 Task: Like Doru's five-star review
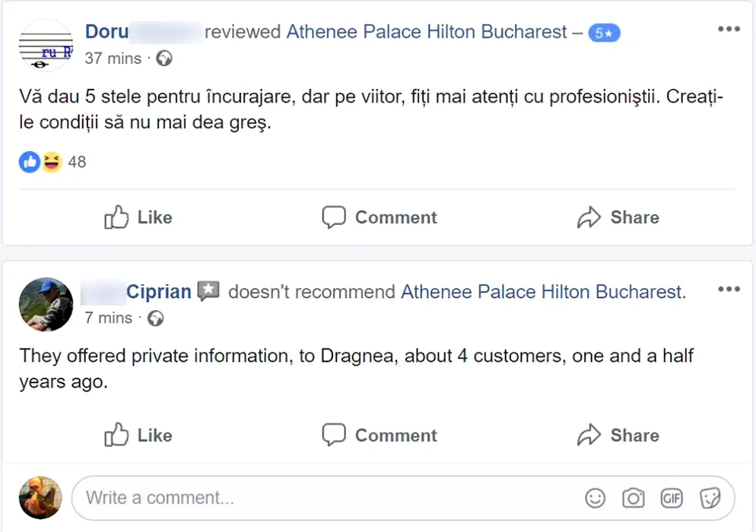click(138, 217)
